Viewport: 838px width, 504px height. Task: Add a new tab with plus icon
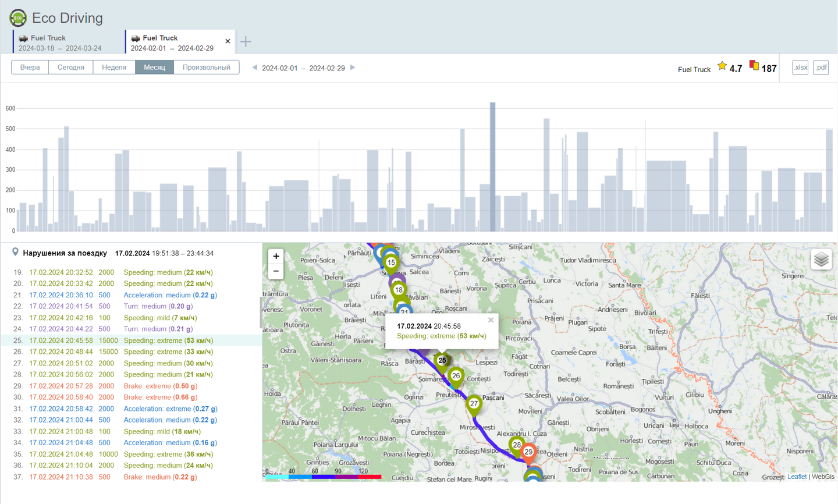tap(246, 42)
